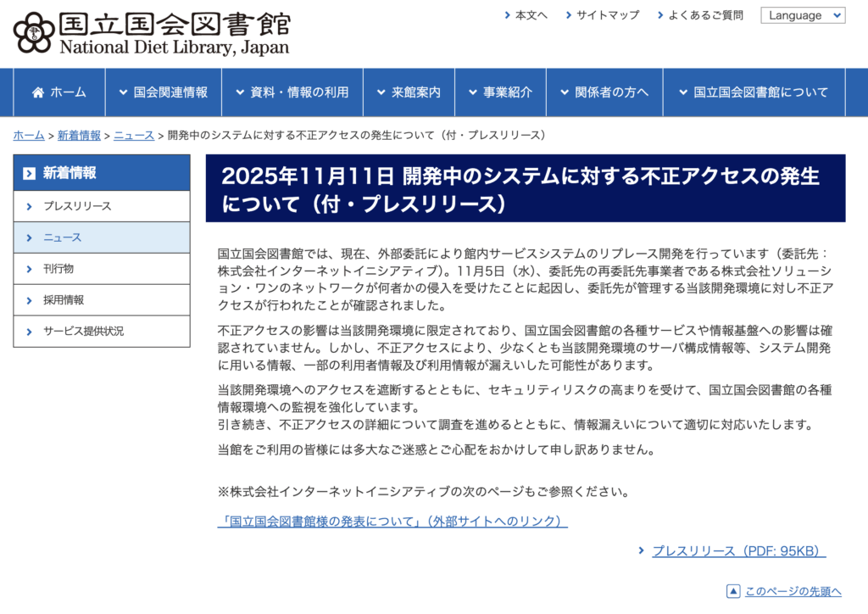Click the chevron icon next to 本文へ
This screenshot has width=868, height=614.
coord(507,15)
